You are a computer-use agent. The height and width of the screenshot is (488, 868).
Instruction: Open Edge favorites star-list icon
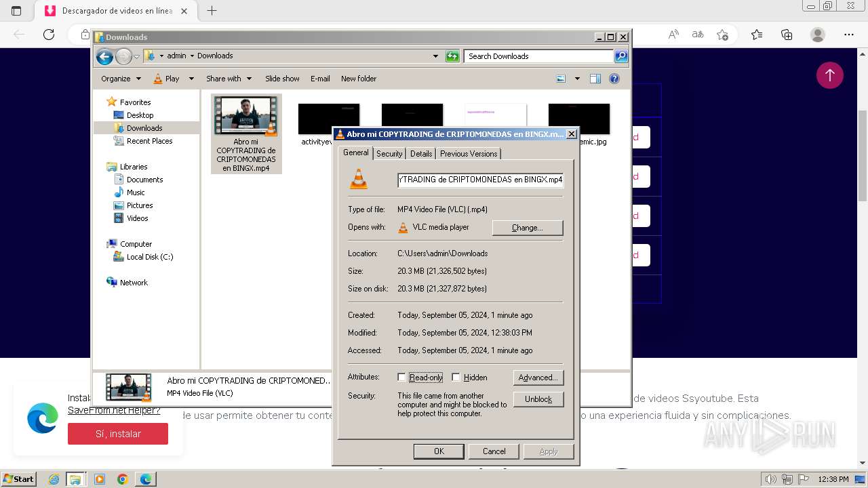[x=757, y=35]
